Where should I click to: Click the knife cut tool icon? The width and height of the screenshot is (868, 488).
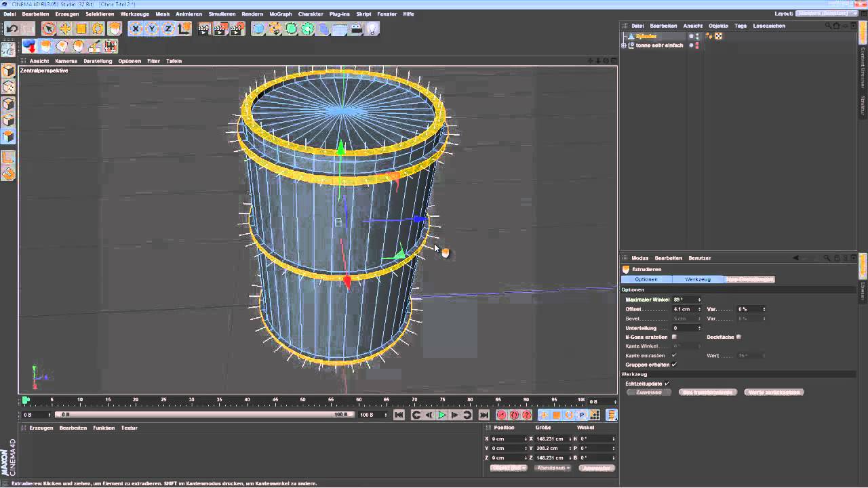coord(94,46)
